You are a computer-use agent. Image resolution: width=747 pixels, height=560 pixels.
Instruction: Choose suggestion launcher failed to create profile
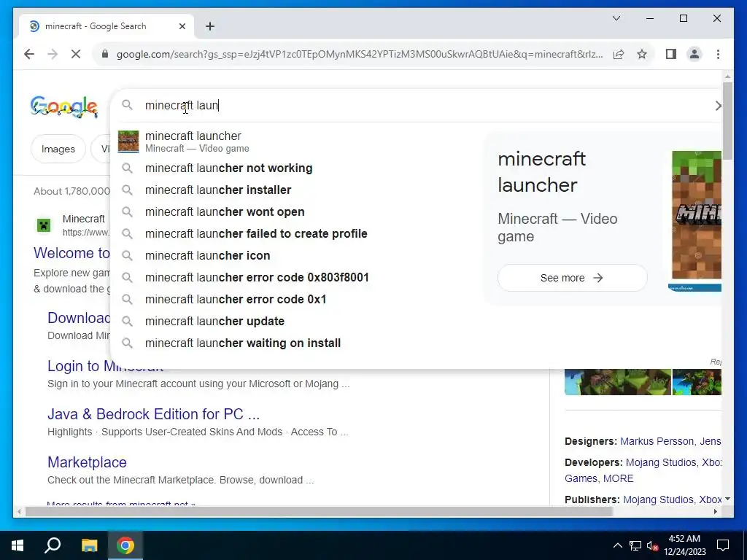pos(297,234)
